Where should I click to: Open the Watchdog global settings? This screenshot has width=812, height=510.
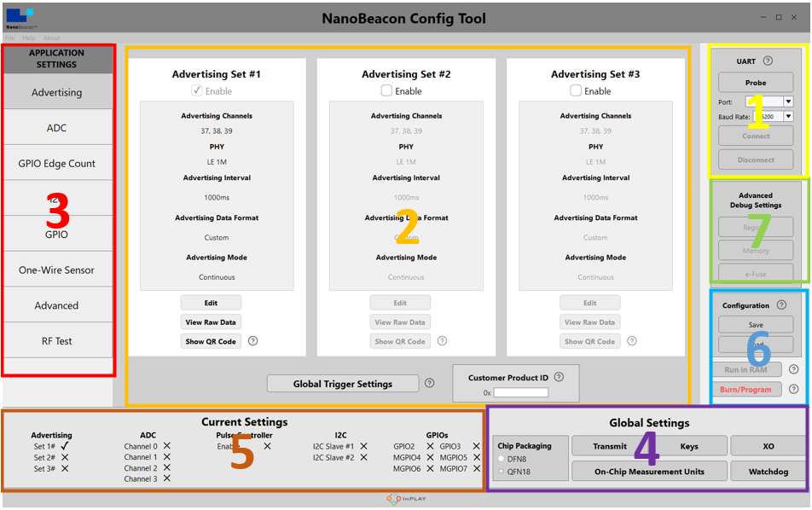click(768, 471)
